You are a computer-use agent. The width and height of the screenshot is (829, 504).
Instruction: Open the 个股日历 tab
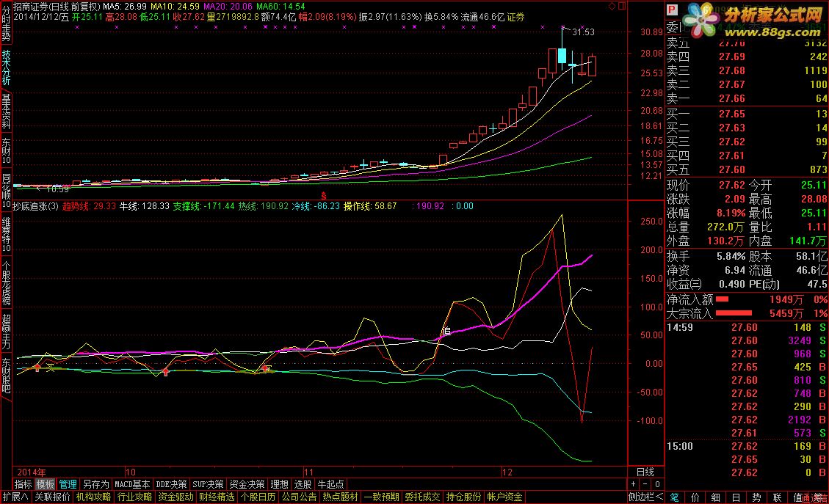258,497
